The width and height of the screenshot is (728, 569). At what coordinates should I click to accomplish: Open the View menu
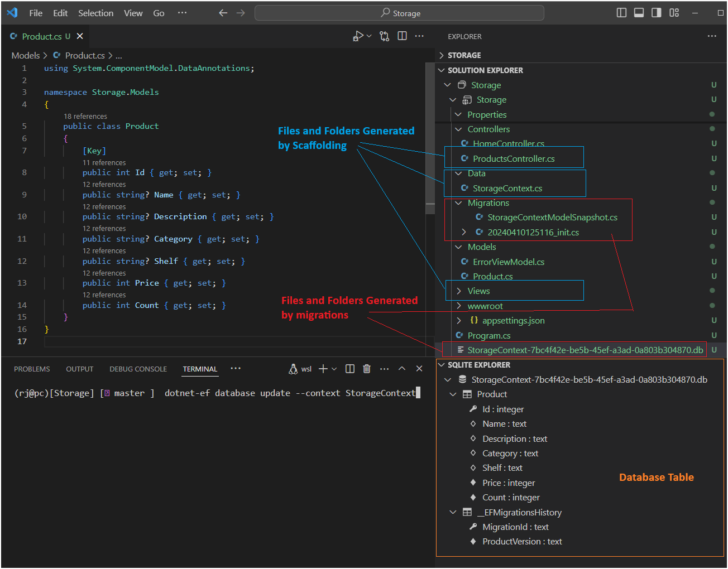coord(133,12)
